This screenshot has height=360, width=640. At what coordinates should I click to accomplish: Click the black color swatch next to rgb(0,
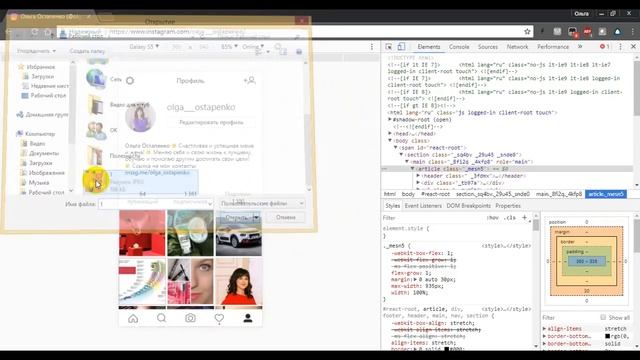coord(607,336)
